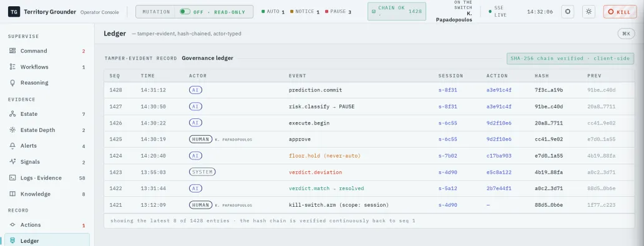
Task: Click the ACTOR column header
Action: (x=198, y=76)
